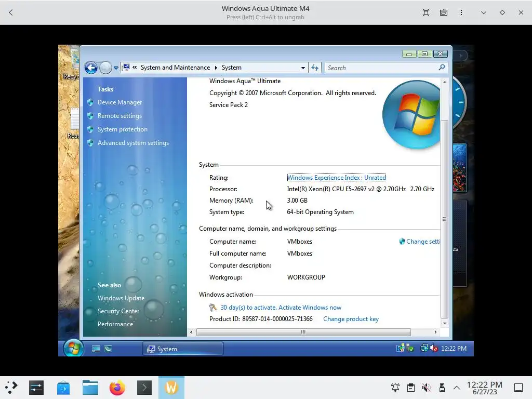This screenshot has height=399, width=532.
Task: Open send-keys keyboard icon in viewer
Action: click(x=444, y=12)
